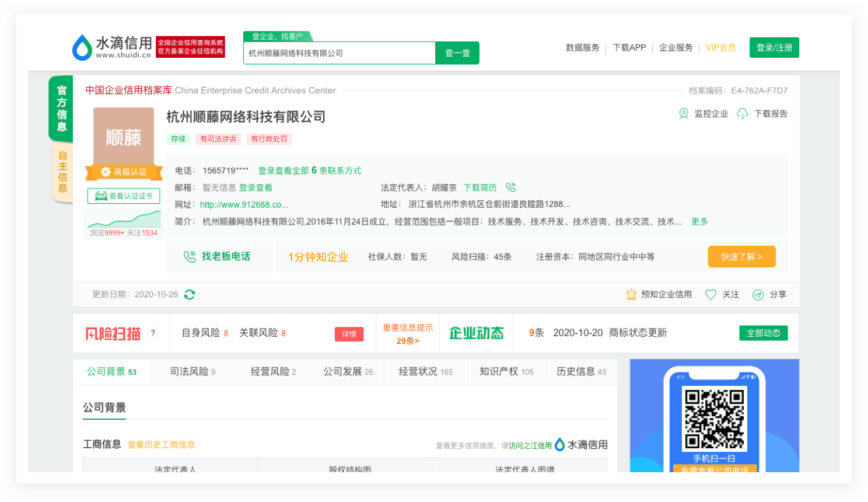Click the 预知企业信用 alarm light icon

[631, 294]
